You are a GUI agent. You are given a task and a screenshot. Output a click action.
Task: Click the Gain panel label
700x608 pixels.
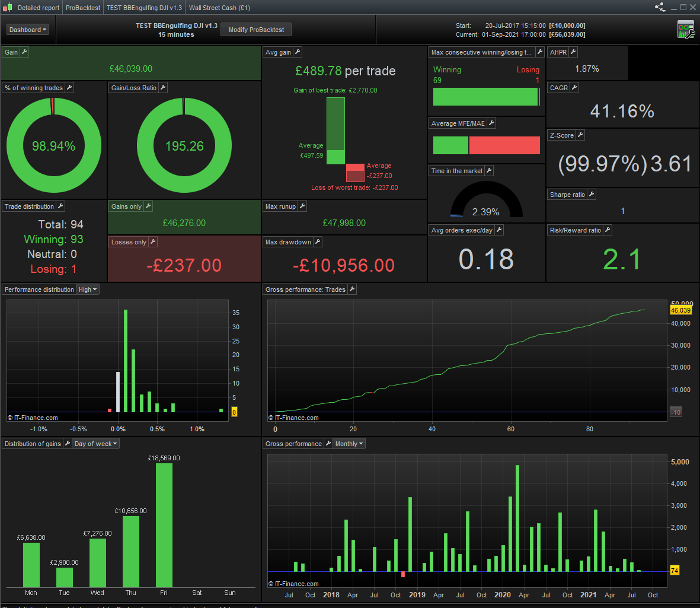coord(11,52)
